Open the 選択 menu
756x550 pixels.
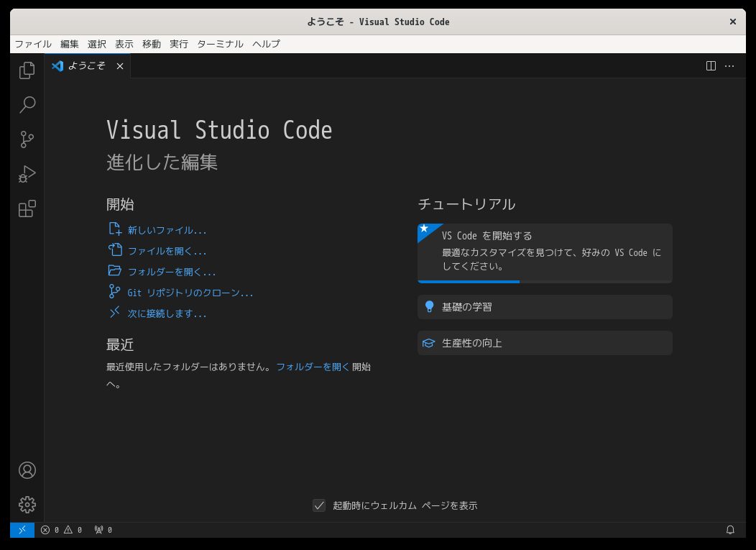point(97,44)
